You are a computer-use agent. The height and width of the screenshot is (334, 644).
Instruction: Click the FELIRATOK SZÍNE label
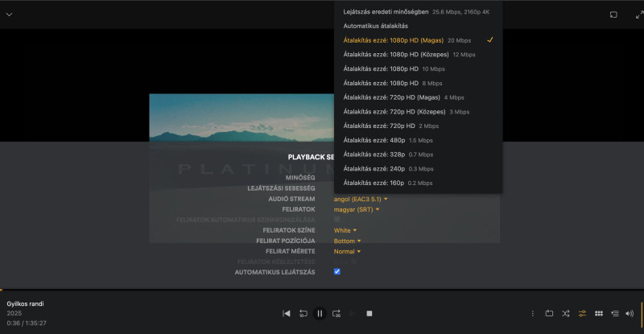[x=289, y=230]
